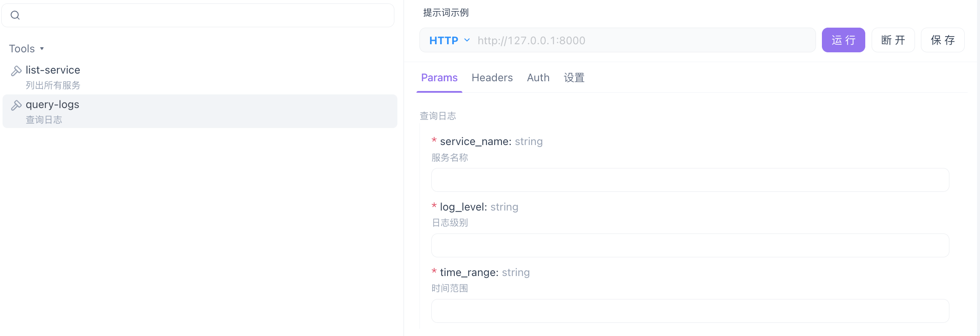Click the time_range input field
Screen dimensions: 980x336
tap(690, 311)
